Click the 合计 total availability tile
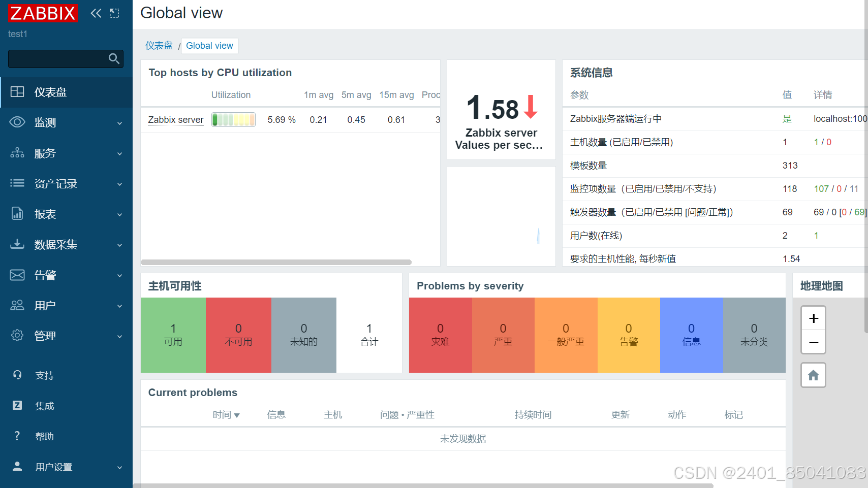 369,335
